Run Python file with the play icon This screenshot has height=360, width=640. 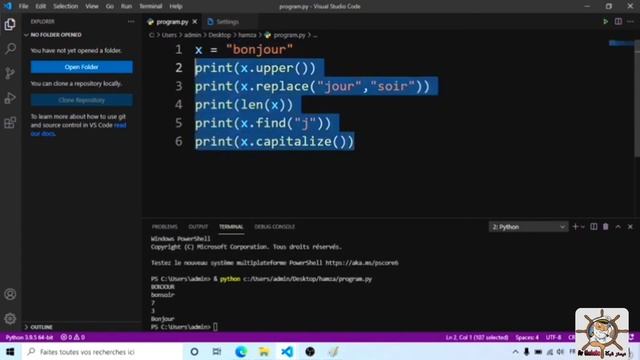coord(606,22)
